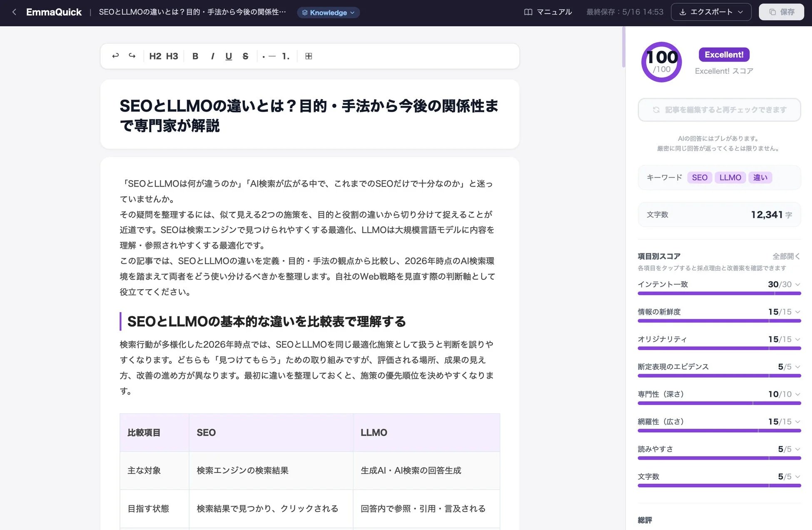
Task: Insert a bulleted list
Action: click(x=269, y=56)
